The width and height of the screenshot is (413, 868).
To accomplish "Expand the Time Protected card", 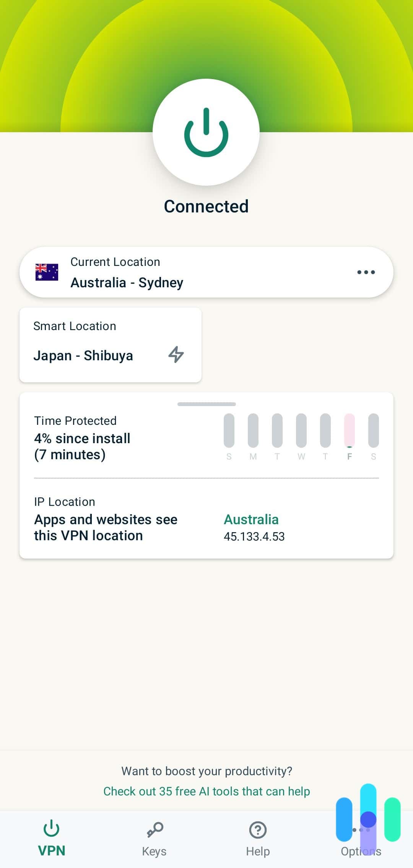I will point(206,404).
